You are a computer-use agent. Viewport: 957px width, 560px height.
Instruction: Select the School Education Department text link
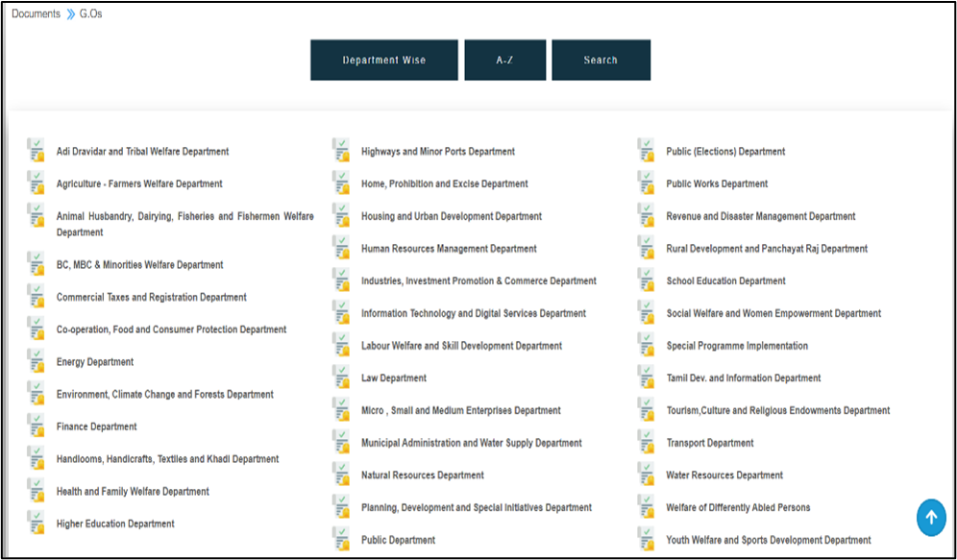point(726,280)
